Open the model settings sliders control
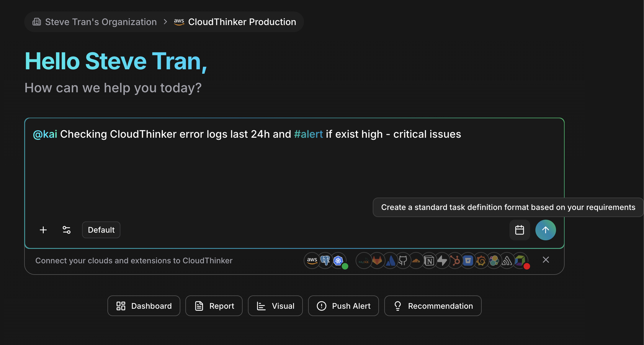 pyautogui.click(x=66, y=230)
